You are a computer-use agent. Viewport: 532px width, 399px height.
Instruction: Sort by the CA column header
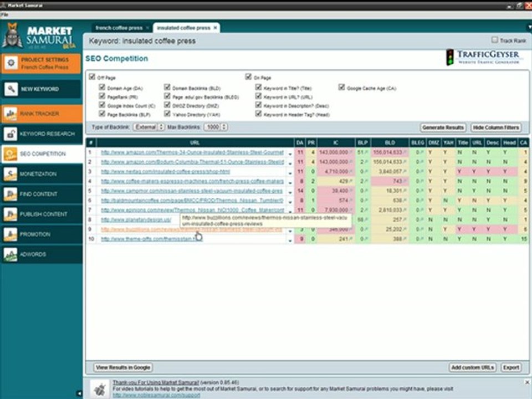(x=524, y=142)
